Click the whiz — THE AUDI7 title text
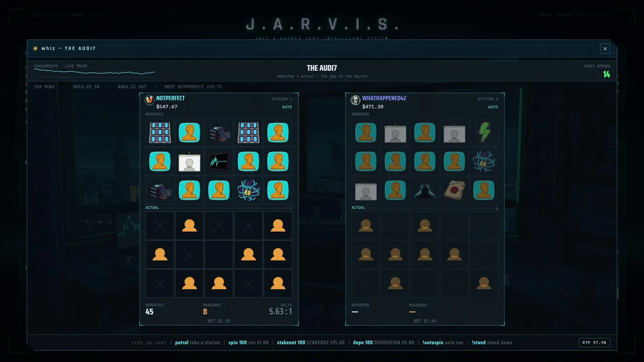The height and width of the screenshot is (362, 644). tap(68, 49)
